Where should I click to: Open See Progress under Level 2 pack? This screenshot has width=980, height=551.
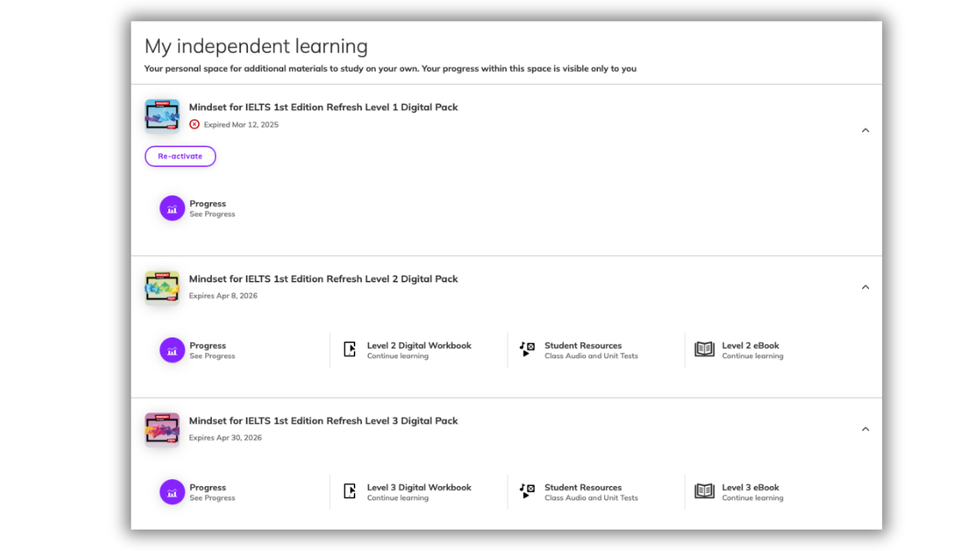click(212, 356)
